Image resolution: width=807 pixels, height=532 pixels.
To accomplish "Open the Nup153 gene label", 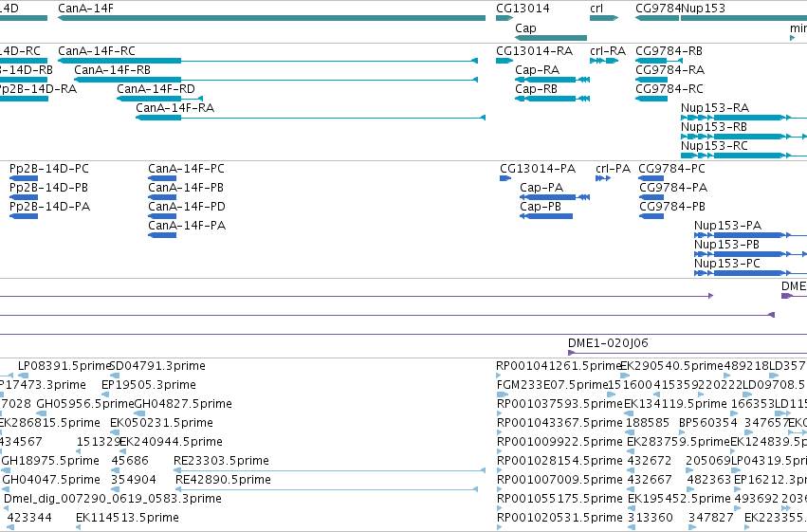I will point(703,9).
